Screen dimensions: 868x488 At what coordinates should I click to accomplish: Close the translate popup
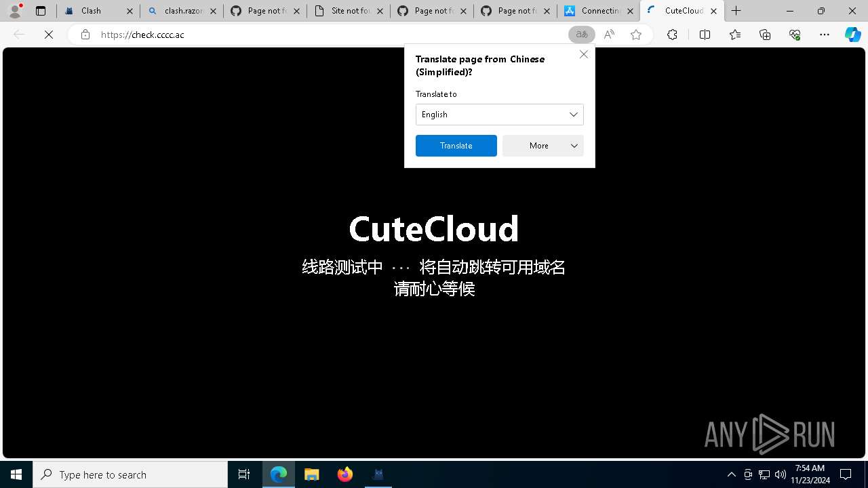584,54
